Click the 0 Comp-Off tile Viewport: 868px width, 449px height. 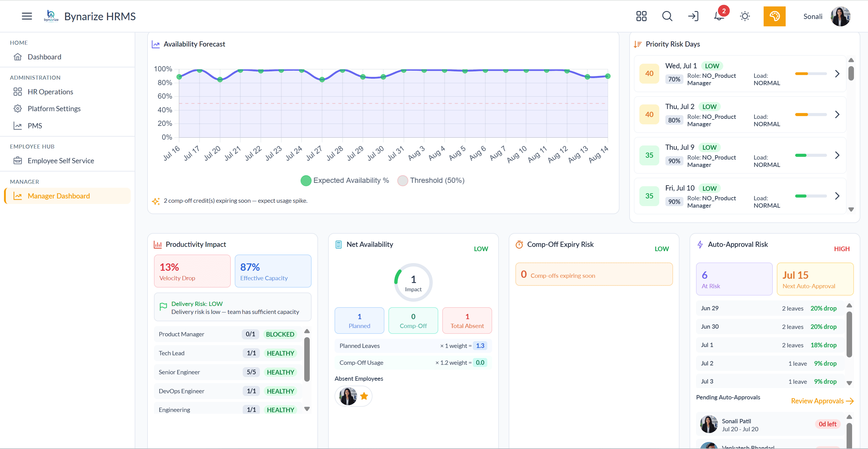[x=413, y=321]
